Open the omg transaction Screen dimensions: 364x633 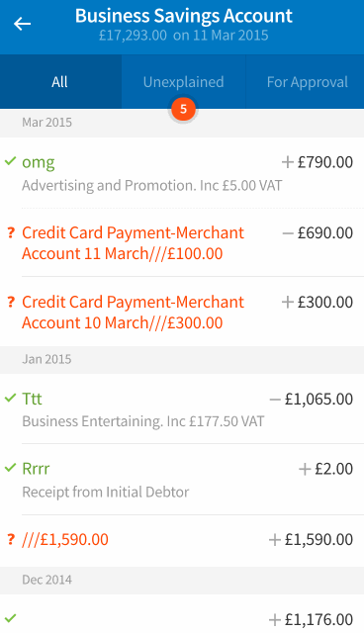(x=182, y=173)
